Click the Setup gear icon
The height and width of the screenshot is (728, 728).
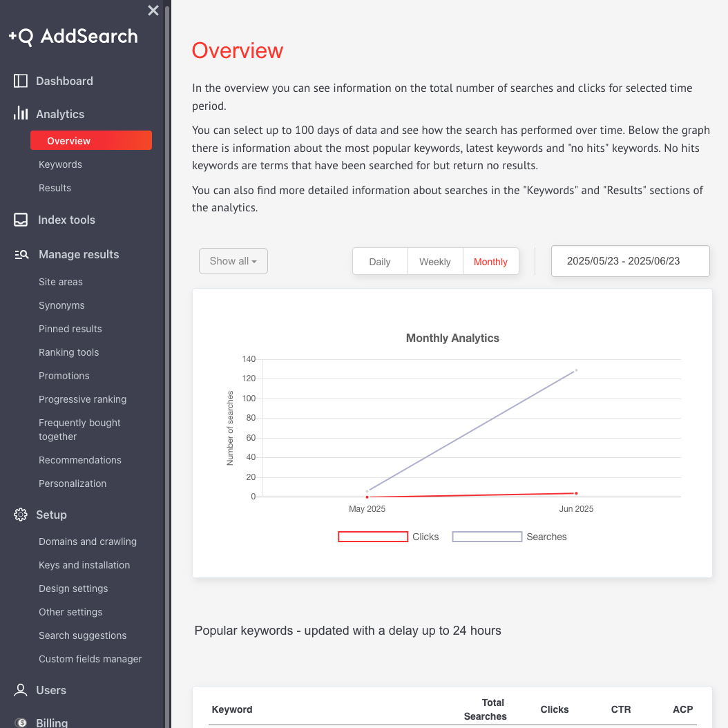tap(21, 515)
